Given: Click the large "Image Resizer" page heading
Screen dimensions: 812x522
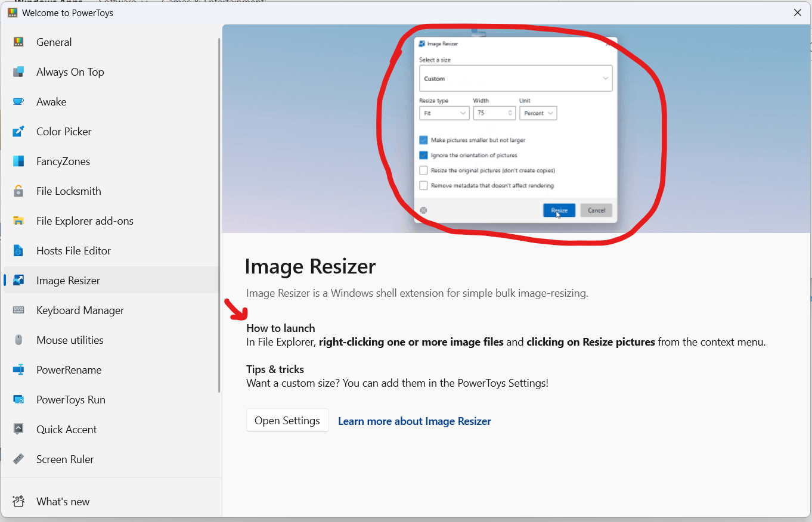Looking at the screenshot, I should 311,266.
